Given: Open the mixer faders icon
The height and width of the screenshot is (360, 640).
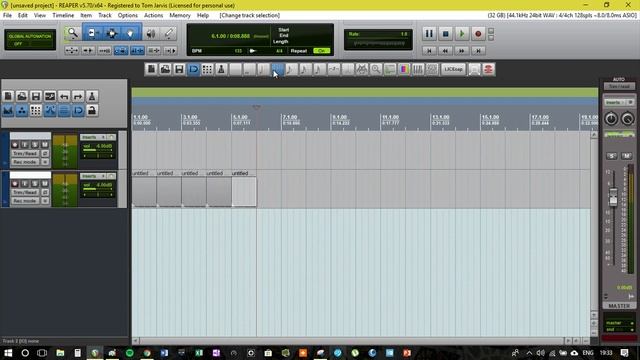Looking at the screenshot, I should [418, 69].
